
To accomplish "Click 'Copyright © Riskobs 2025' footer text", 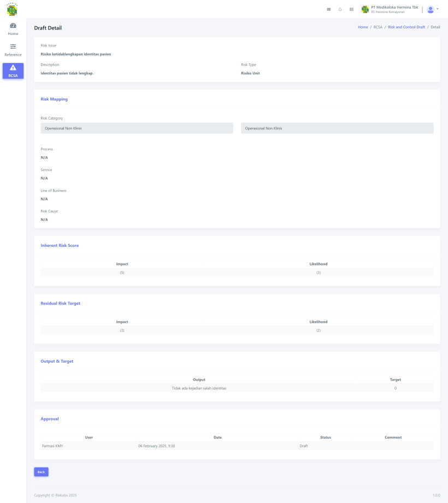I will tap(55, 495).
